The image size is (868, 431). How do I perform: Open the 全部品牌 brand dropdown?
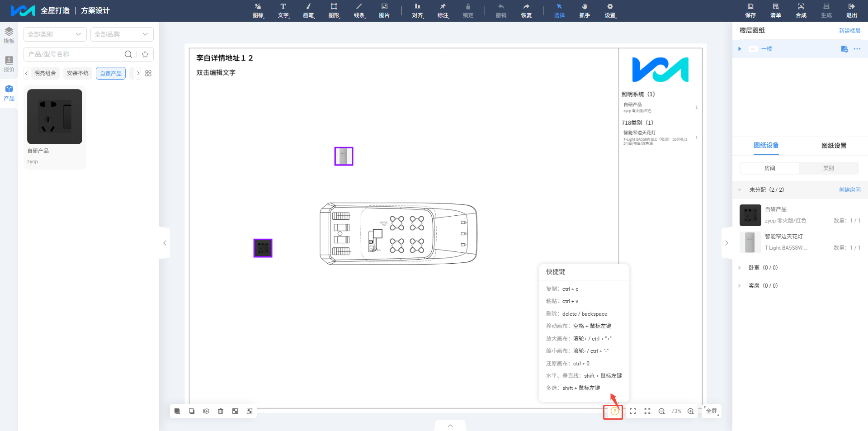pyautogui.click(x=122, y=34)
